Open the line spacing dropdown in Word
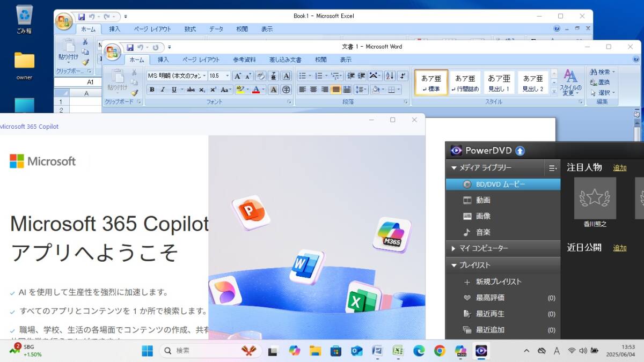Viewport: 644px width, 362px height. [361, 90]
